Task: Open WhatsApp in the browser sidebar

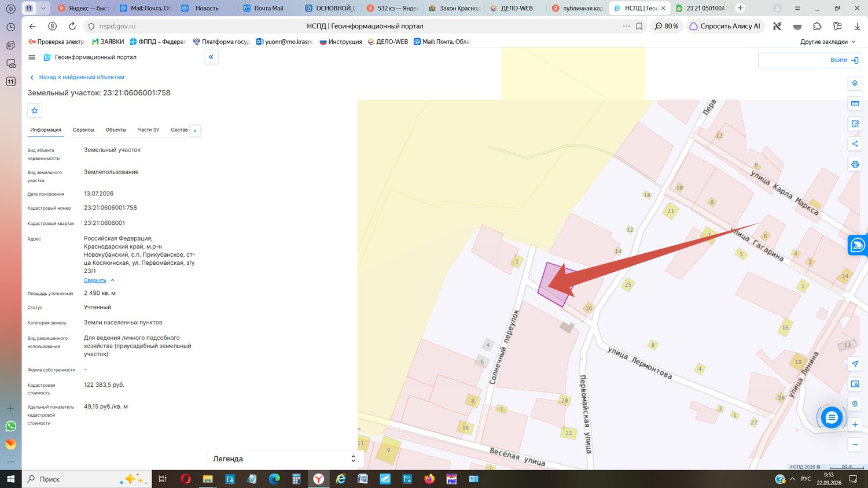Action: pos(10,426)
